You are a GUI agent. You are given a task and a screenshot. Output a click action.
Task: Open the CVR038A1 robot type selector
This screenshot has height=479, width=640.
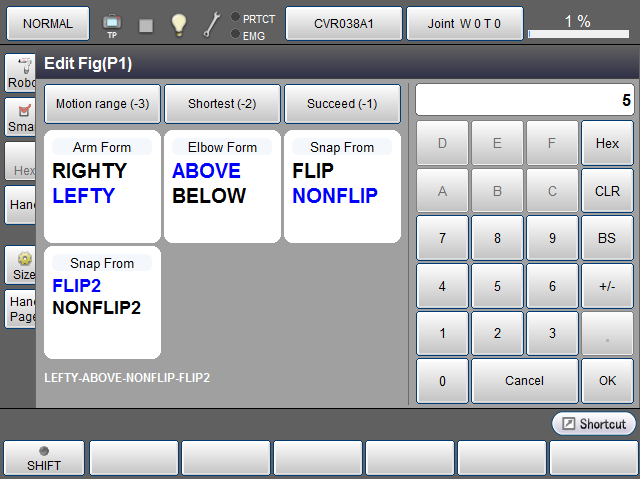[x=344, y=23]
